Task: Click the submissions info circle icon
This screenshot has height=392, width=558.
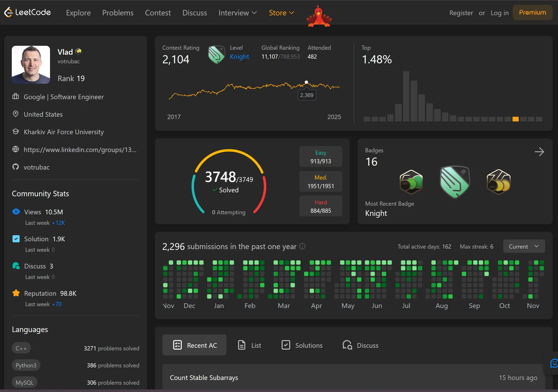Action: pos(302,246)
